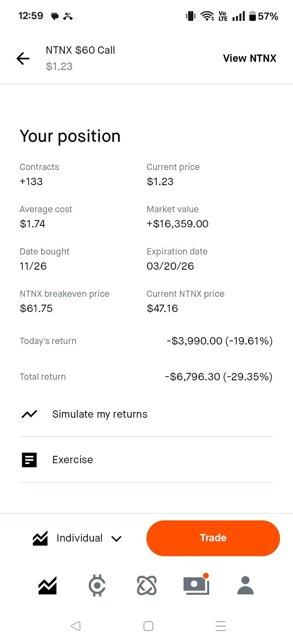Tap the Today's return value

[x=219, y=341]
